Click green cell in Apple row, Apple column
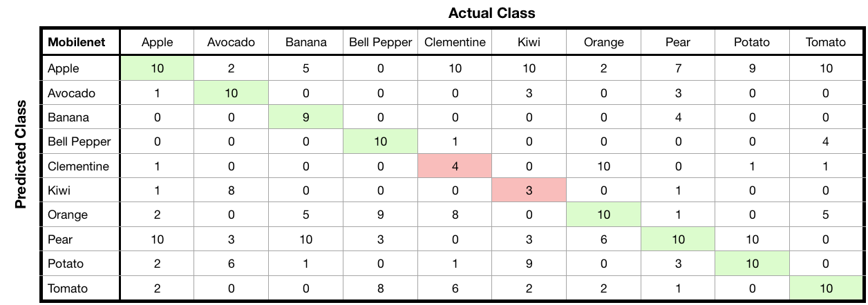Screen dimensions: 868x305 [157, 68]
